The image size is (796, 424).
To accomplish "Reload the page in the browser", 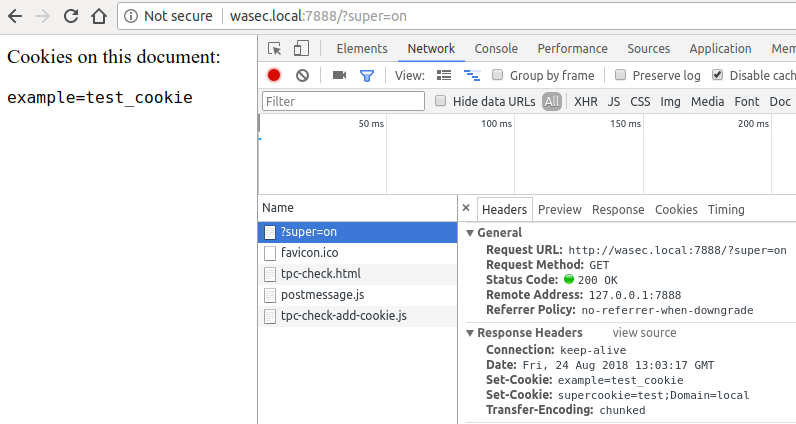I will tap(71, 16).
